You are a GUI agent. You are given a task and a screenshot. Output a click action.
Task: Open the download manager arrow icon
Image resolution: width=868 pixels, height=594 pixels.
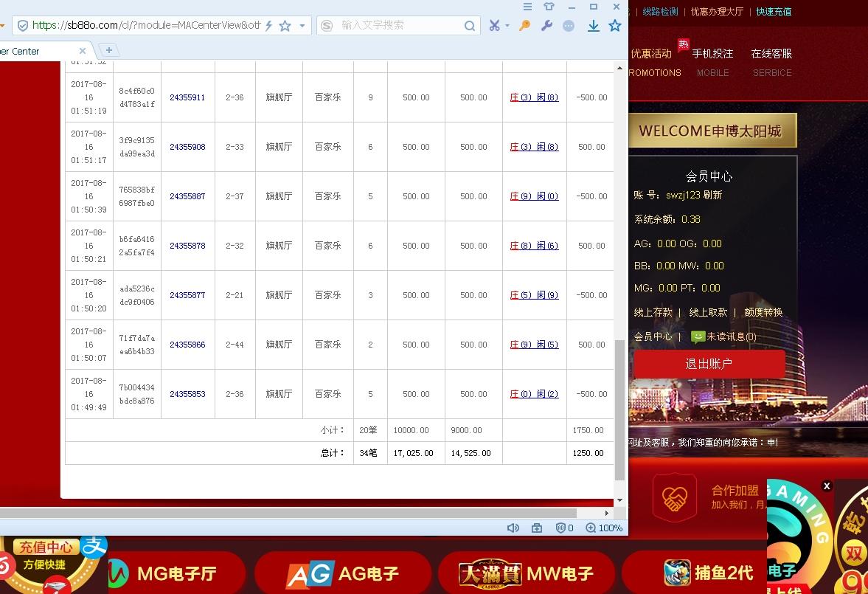(593, 24)
